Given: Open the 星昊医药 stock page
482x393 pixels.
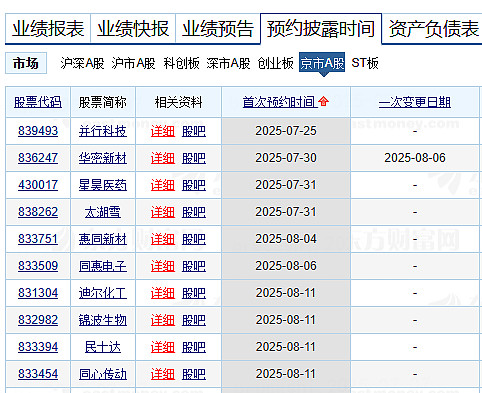Looking at the screenshot, I should point(103,185).
